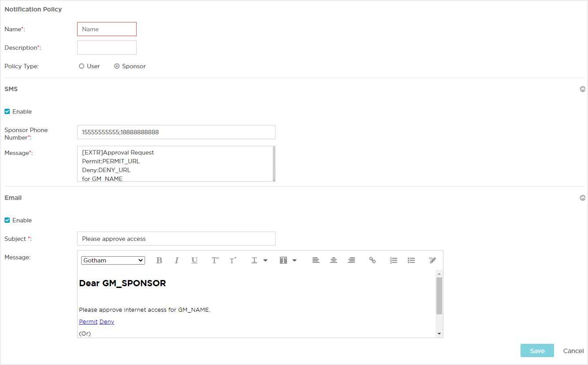The width and height of the screenshot is (588, 365).
Task: Uncheck Enable under the Email section
Action: point(7,220)
